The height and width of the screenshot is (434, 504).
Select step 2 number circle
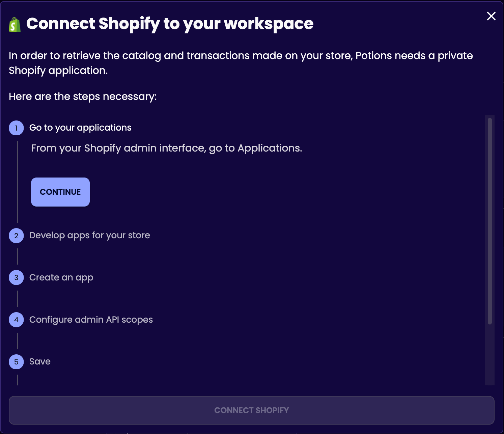tap(16, 236)
